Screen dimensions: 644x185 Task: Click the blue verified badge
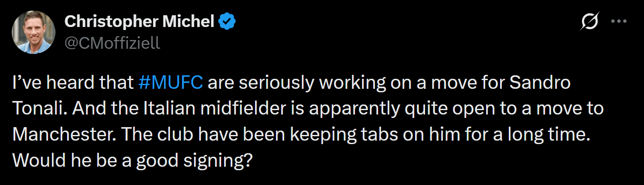(x=227, y=21)
